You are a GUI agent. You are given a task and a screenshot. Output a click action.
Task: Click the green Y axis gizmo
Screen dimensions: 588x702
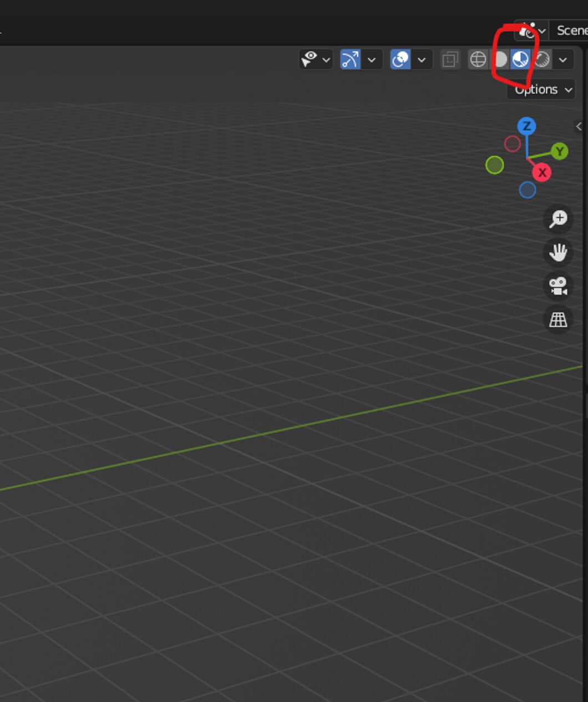tap(560, 151)
